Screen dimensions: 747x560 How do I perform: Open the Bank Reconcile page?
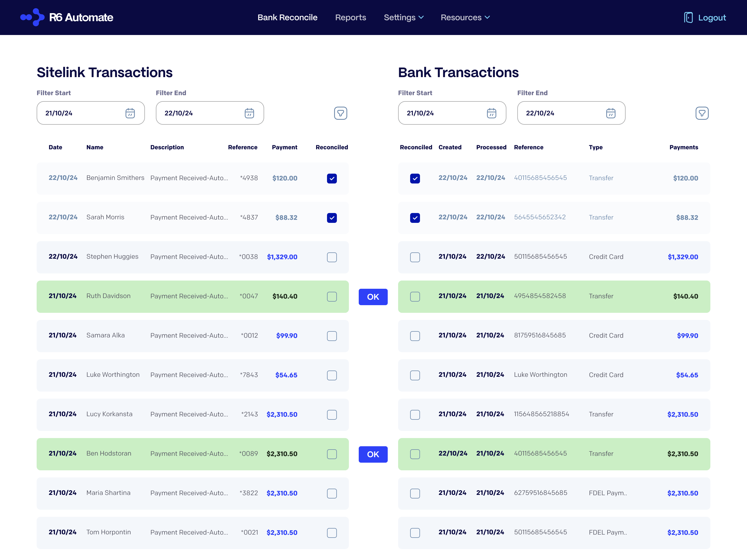[x=287, y=17]
